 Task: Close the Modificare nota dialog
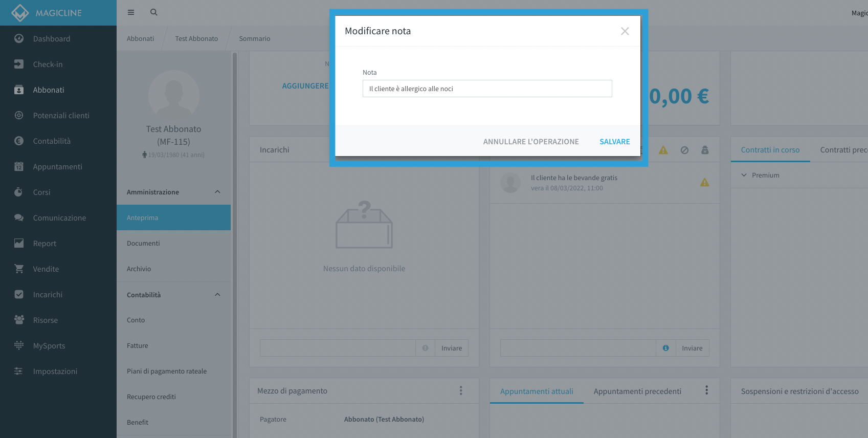pos(625,31)
